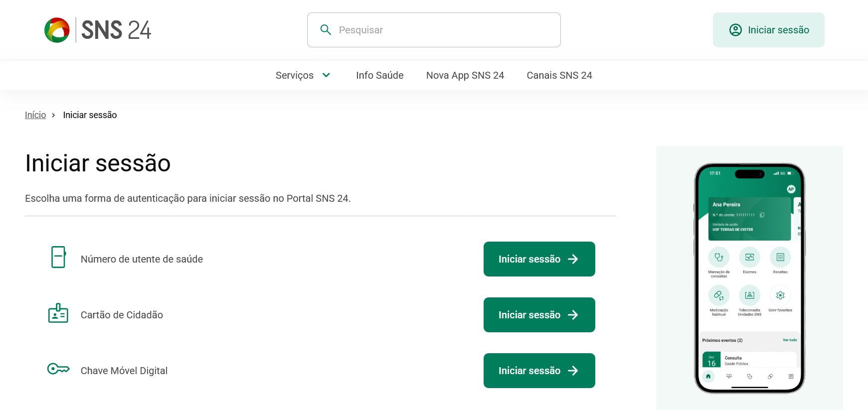Click the SNS 24 logo

coord(98,30)
